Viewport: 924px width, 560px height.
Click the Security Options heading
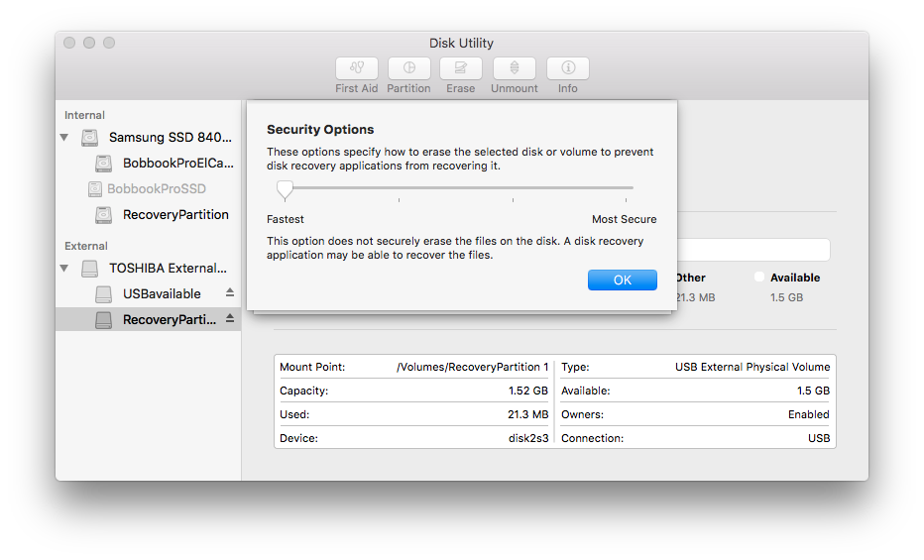coord(320,130)
